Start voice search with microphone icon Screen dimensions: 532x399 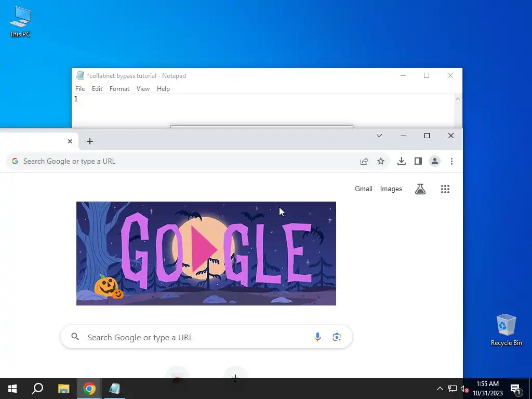[317, 337]
